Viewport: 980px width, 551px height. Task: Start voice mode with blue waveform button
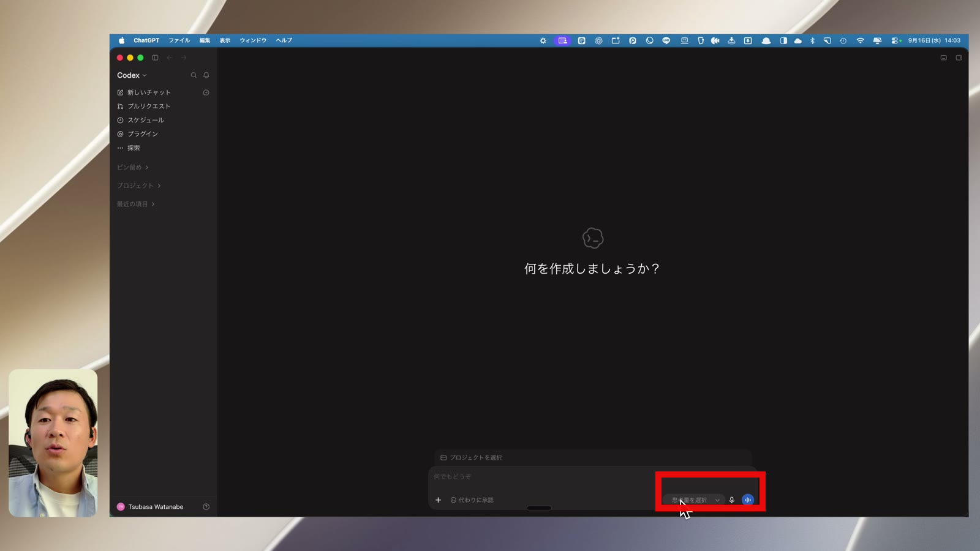[x=748, y=500]
